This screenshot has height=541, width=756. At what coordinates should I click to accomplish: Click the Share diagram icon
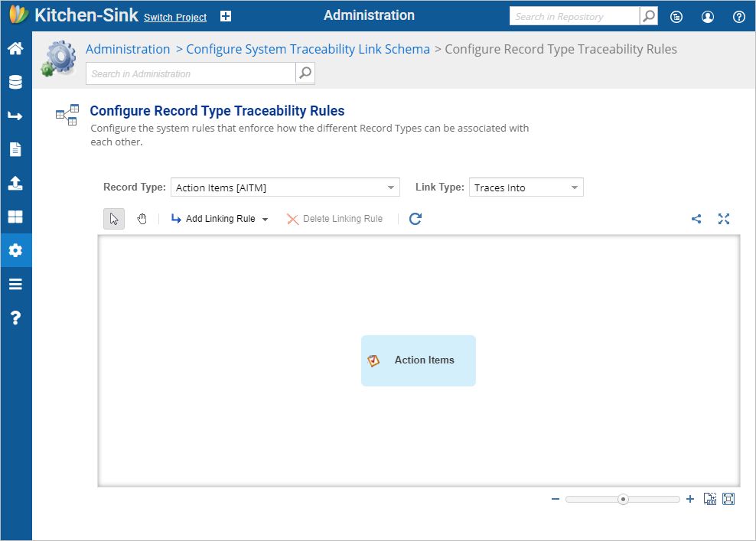[x=696, y=219]
